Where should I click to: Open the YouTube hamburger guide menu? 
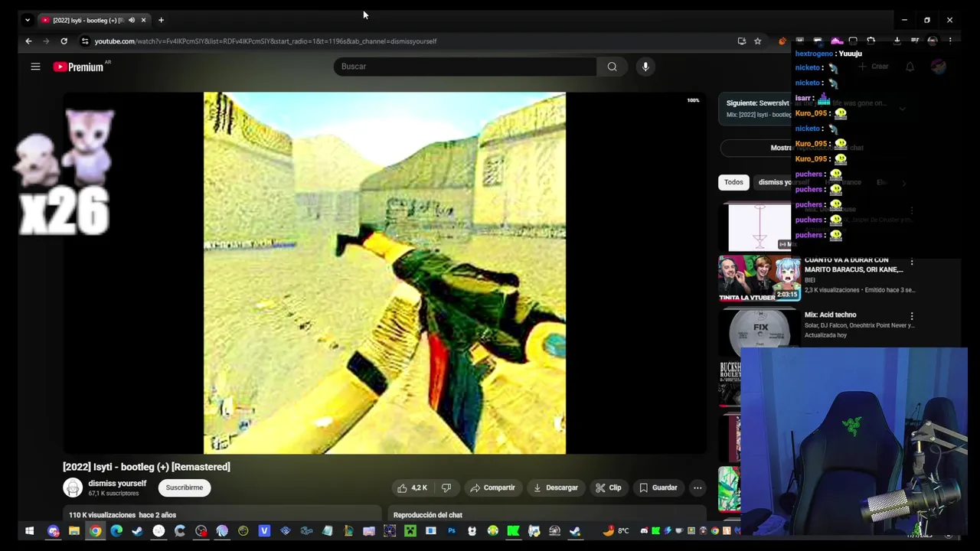(x=35, y=67)
